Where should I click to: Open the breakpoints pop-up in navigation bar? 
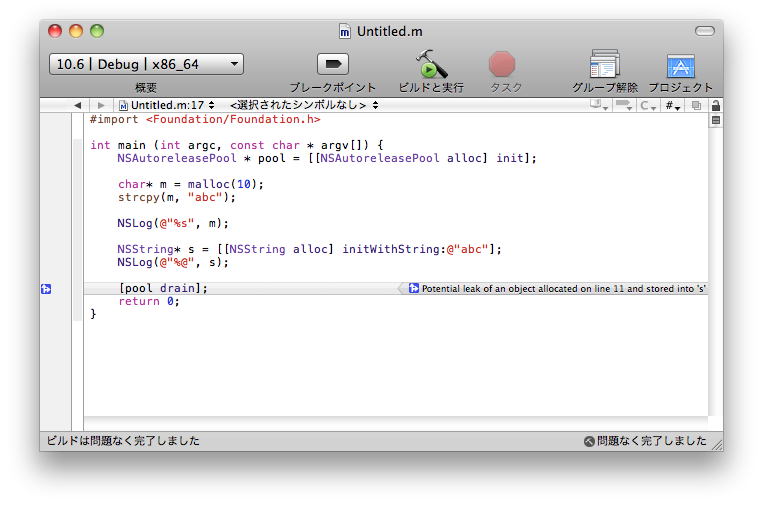click(x=624, y=105)
